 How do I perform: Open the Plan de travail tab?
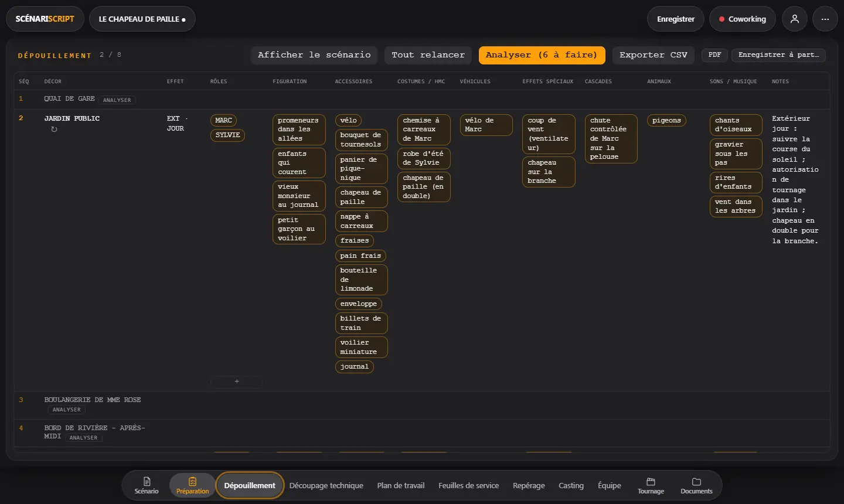[401, 485]
